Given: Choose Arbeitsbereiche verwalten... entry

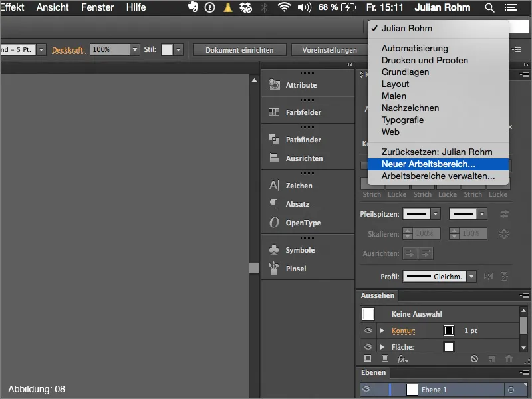Looking at the screenshot, I should point(438,176).
